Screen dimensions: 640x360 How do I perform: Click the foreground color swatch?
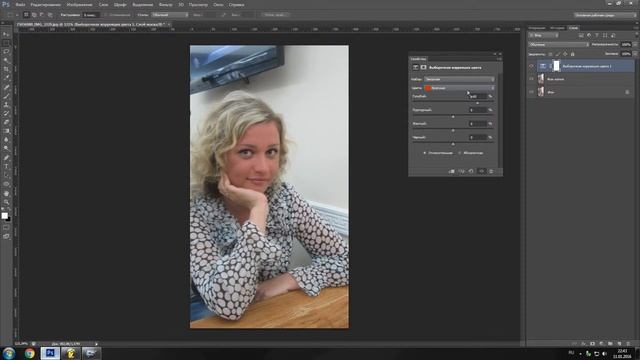[4, 216]
